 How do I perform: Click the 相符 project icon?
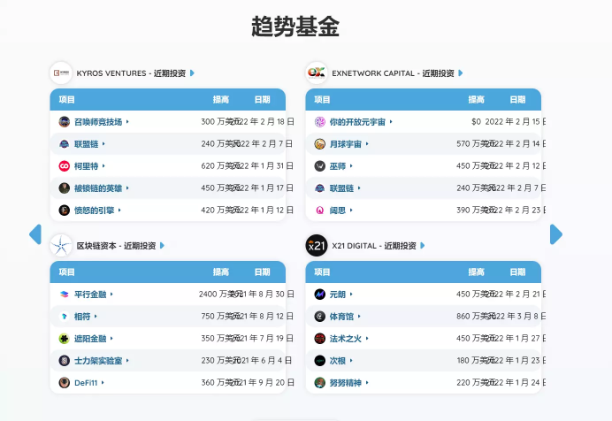pos(64,316)
